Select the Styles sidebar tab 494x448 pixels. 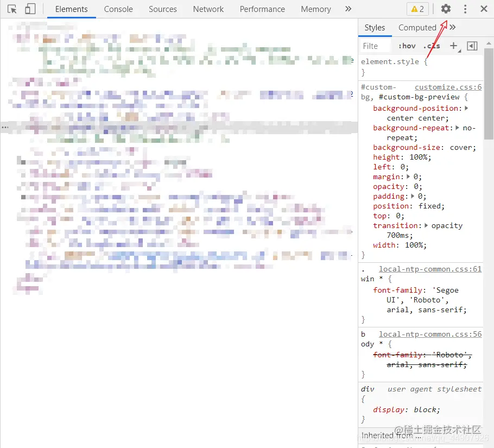pyautogui.click(x=375, y=28)
